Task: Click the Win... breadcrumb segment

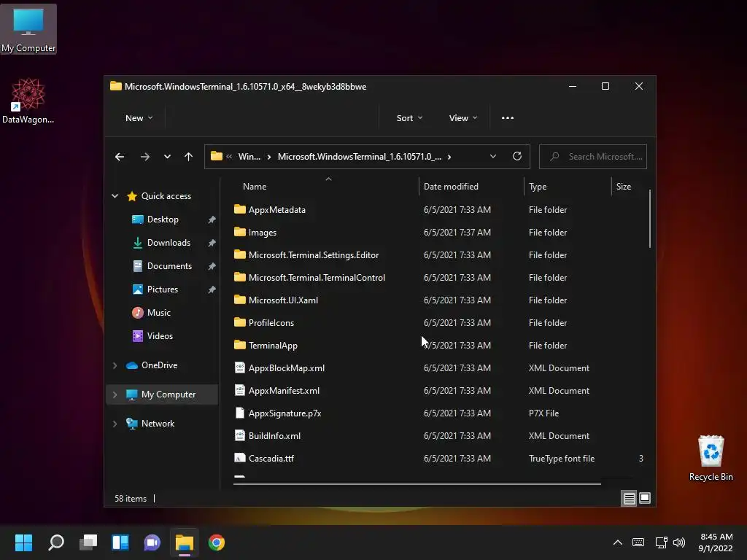Action: click(249, 157)
